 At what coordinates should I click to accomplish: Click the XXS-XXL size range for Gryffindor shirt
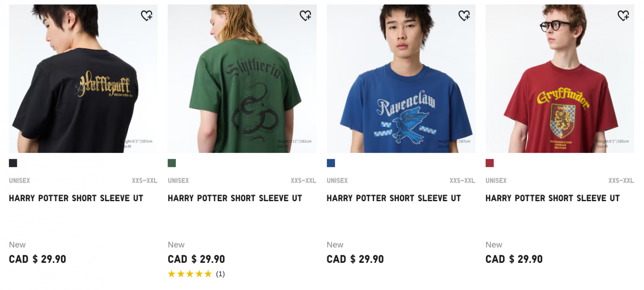[621, 181]
